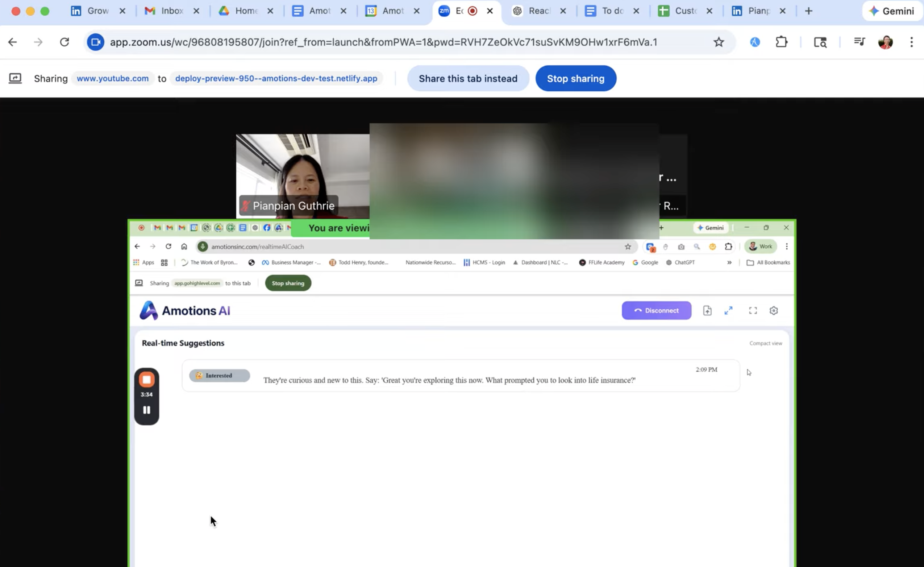Expand hidden bookmarks with the double-chevron
The image size is (924, 567).
[x=729, y=262]
